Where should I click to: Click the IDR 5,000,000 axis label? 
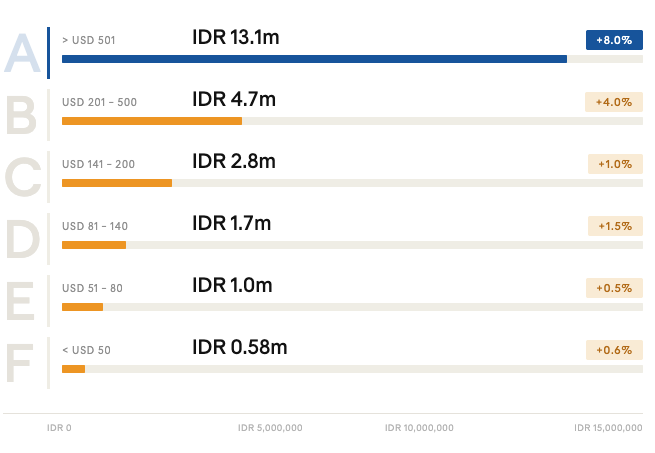pos(270,428)
